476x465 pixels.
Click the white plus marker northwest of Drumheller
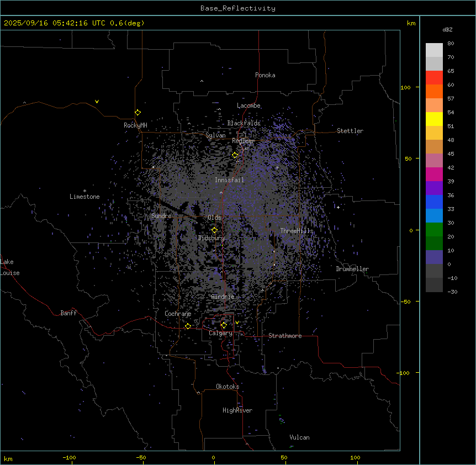tap(338, 207)
